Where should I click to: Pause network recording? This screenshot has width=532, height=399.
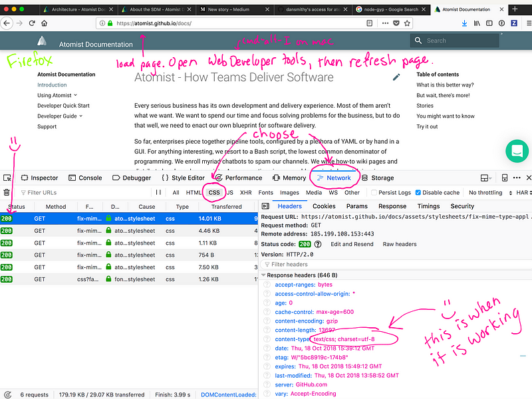[x=158, y=192]
